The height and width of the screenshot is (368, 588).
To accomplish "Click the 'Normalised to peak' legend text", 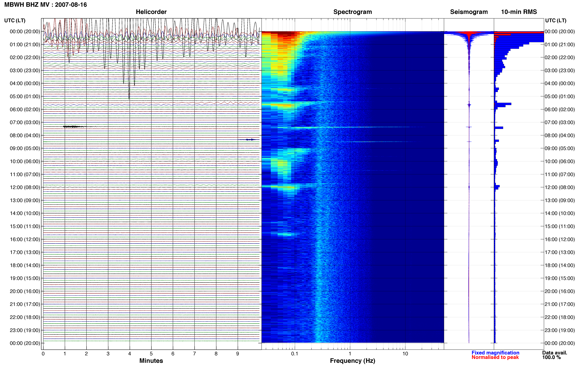I will coord(495,357).
